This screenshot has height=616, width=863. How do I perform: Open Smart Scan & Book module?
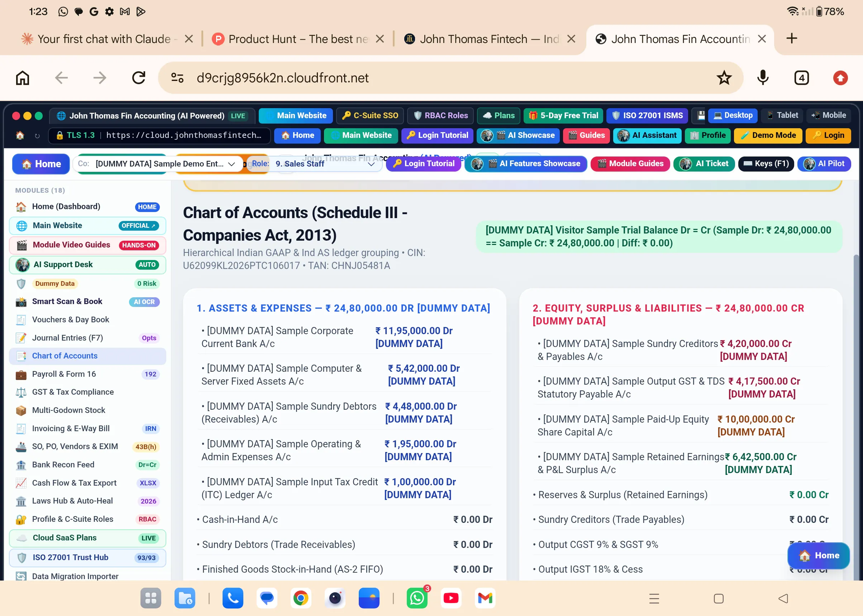[x=88, y=302]
